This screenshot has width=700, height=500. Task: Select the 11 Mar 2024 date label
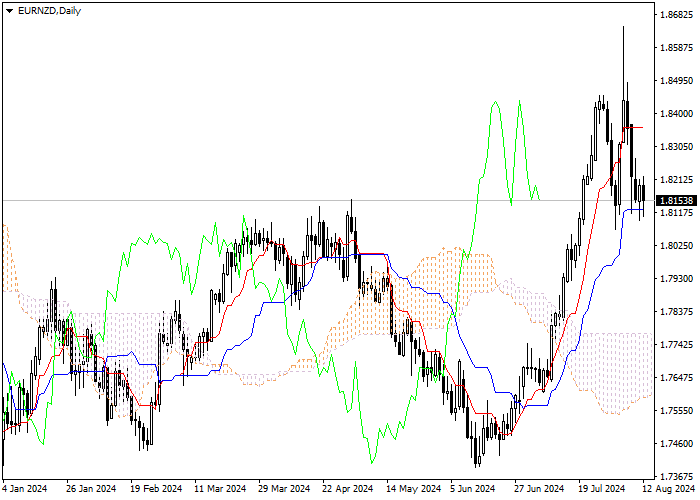coord(220,489)
